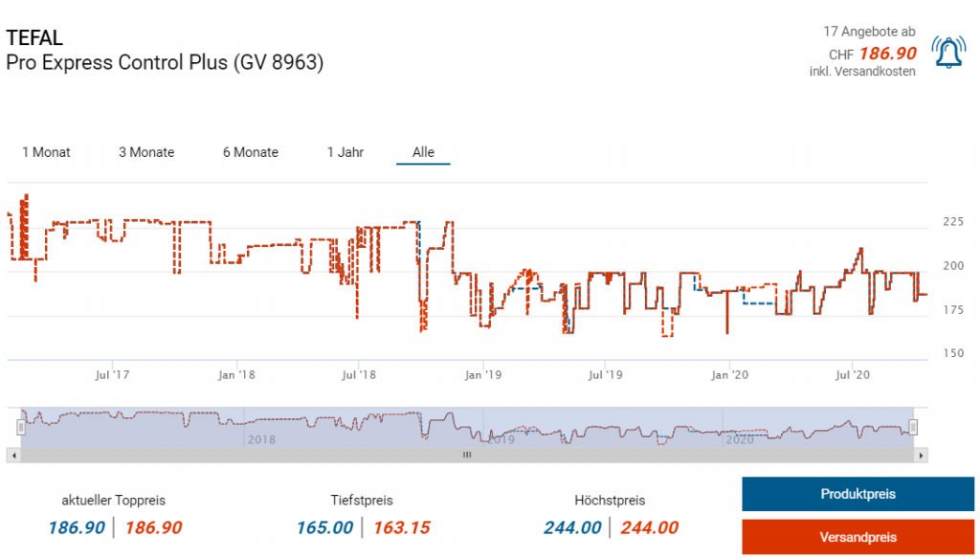Click the price alert bell icon
The width and height of the screenshot is (980, 559).
click(948, 52)
